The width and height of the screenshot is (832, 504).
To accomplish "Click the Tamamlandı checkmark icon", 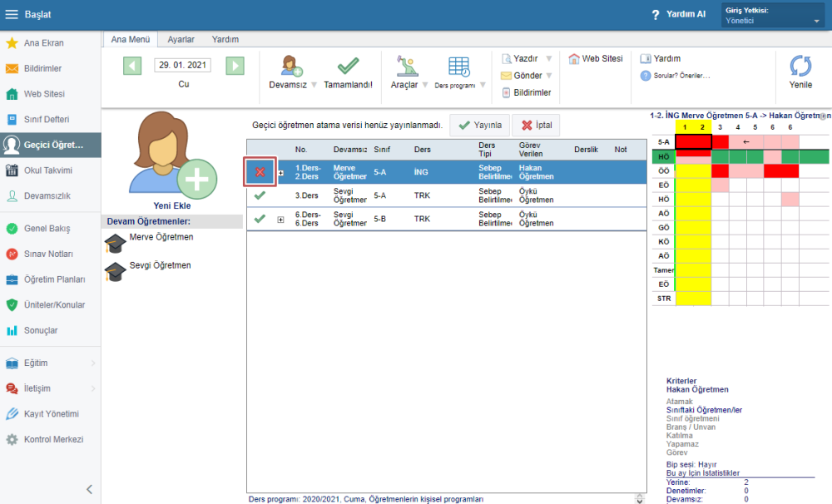I will (x=348, y=67).
